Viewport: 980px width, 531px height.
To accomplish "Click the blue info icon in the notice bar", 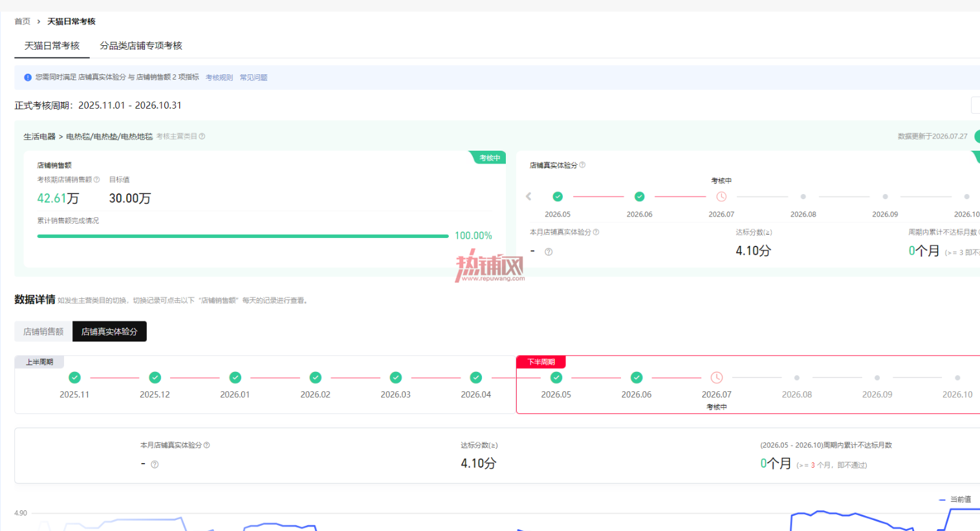I will 28,78.
